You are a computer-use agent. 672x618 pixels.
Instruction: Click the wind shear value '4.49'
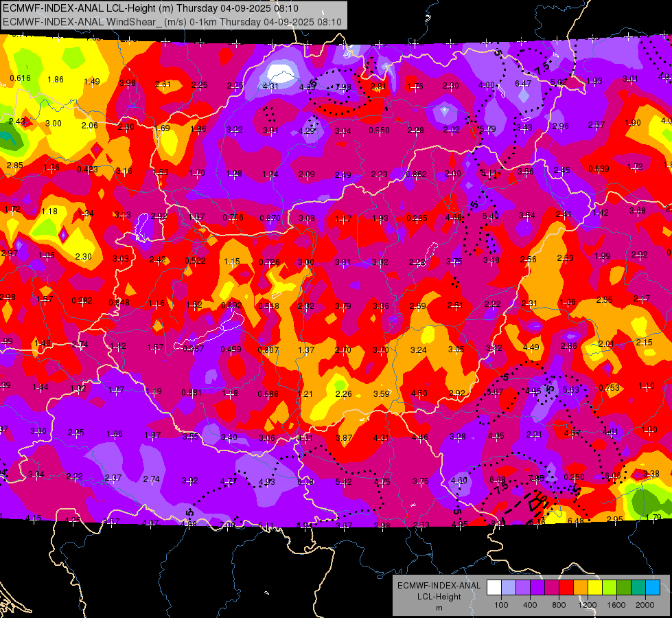pos(531,347)
